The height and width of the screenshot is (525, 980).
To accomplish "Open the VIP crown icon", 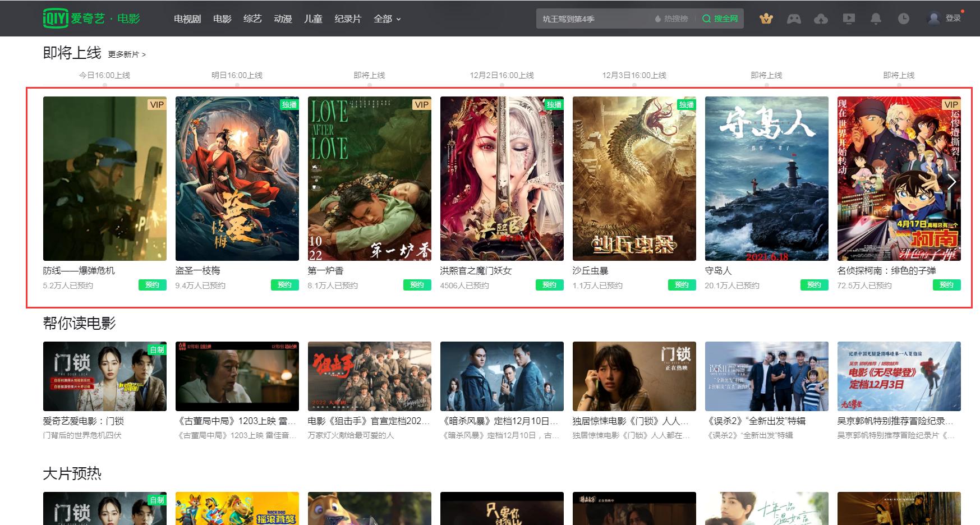I will (766, 19).
